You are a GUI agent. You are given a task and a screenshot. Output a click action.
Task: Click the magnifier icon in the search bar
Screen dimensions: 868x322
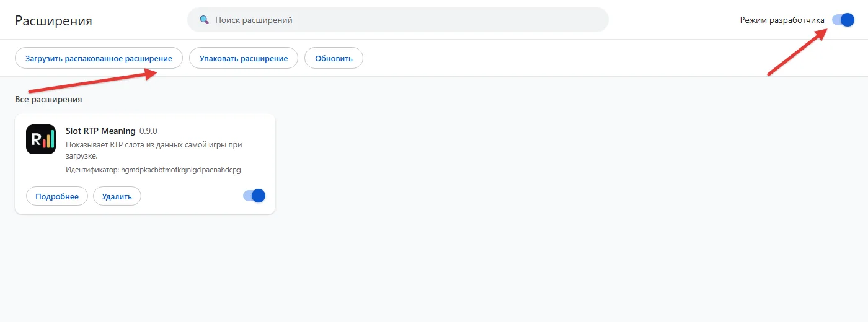point(204,20)
